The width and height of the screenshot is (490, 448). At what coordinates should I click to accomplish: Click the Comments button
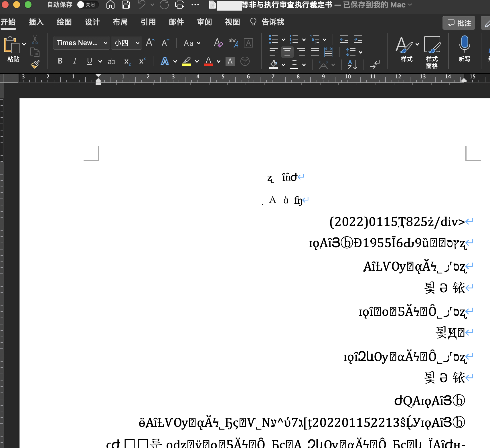click(x=459, y=23)
